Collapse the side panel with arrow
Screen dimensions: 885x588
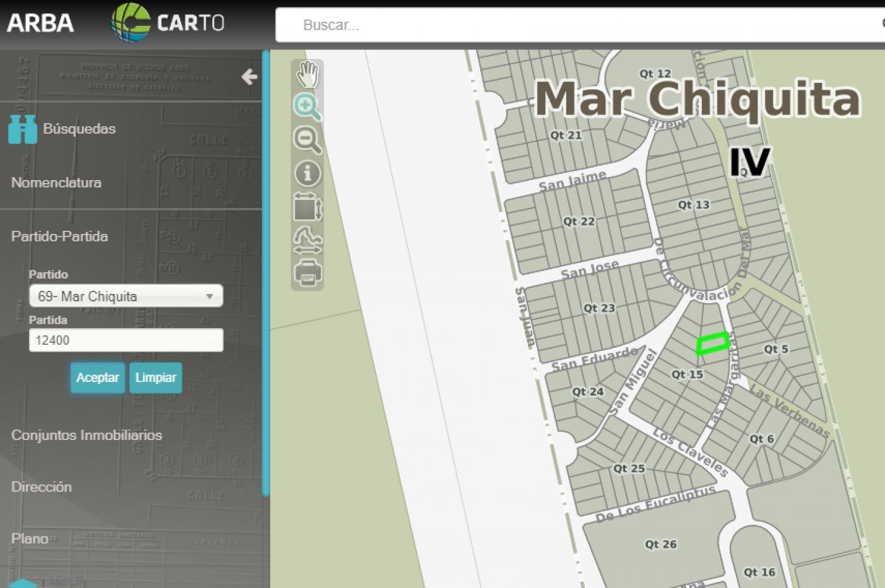249,77
